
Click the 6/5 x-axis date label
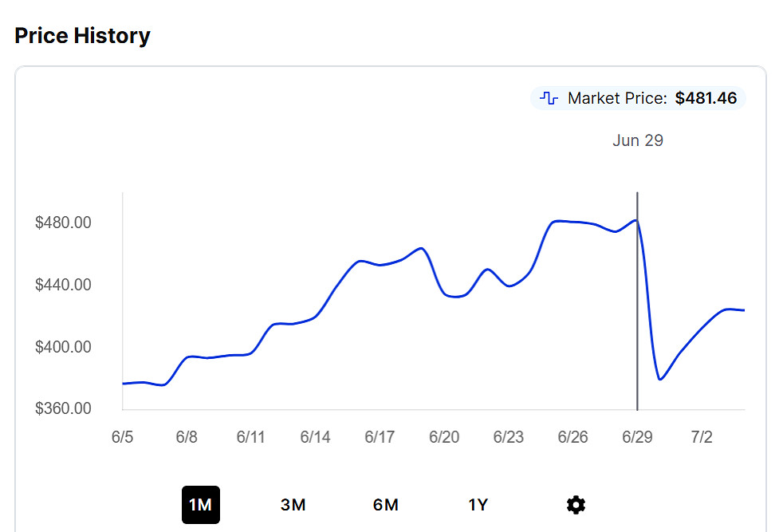(123, 437)
